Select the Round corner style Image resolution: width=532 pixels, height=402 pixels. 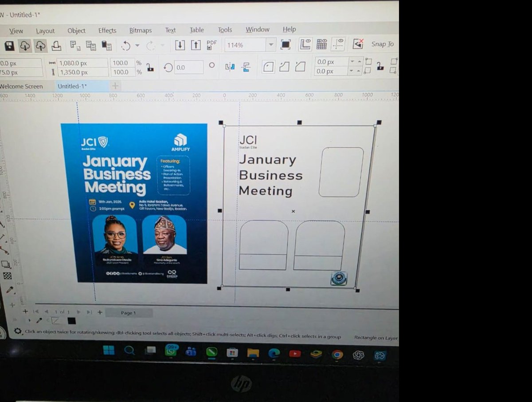[x=268, y=67]
